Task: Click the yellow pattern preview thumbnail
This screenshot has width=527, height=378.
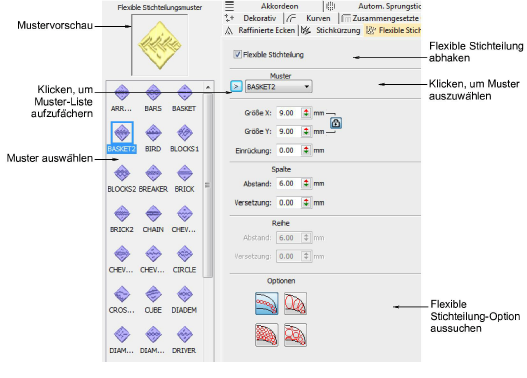Action: [160, 45]
